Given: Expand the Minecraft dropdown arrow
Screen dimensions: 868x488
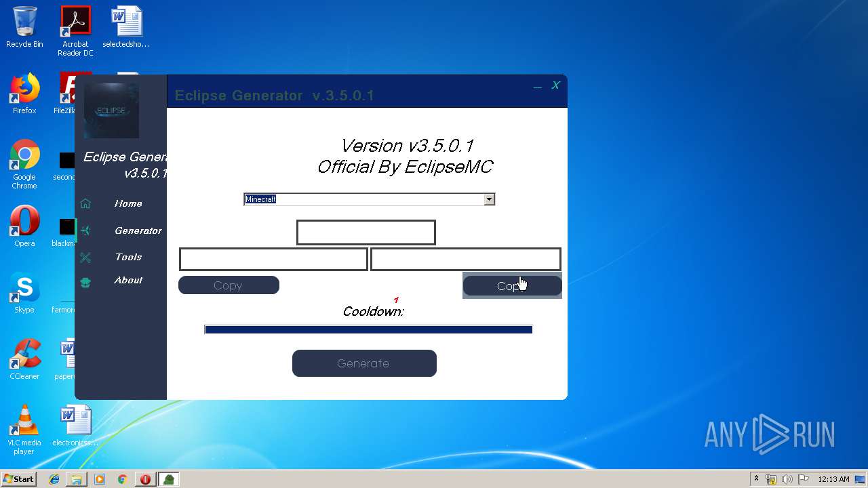Looking at the screenshot, I should coord(489,199).
